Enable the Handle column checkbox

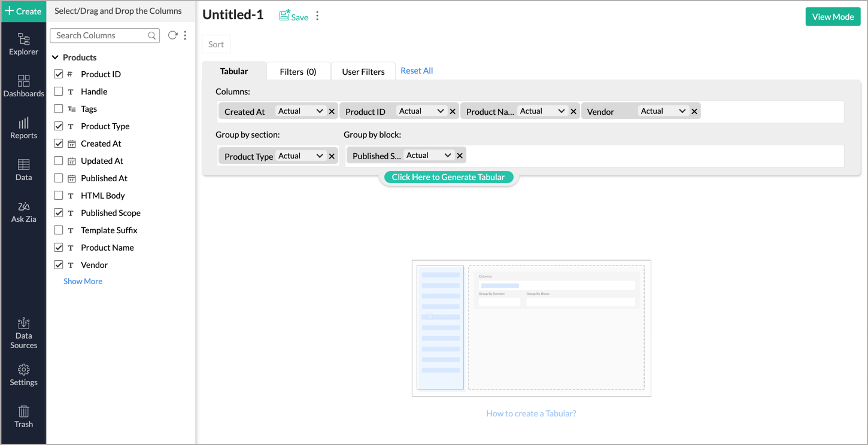click(59, 92)
